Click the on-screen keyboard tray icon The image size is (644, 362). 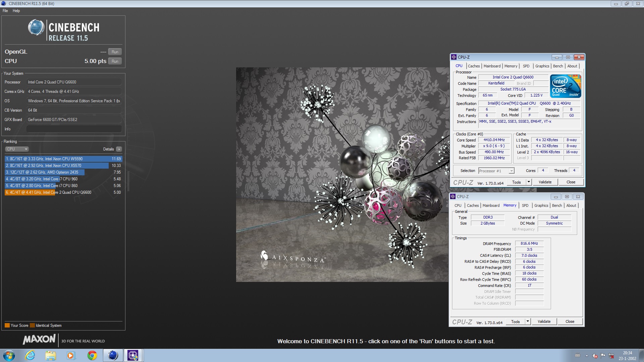pyautogui.click(x=578, y=356)
